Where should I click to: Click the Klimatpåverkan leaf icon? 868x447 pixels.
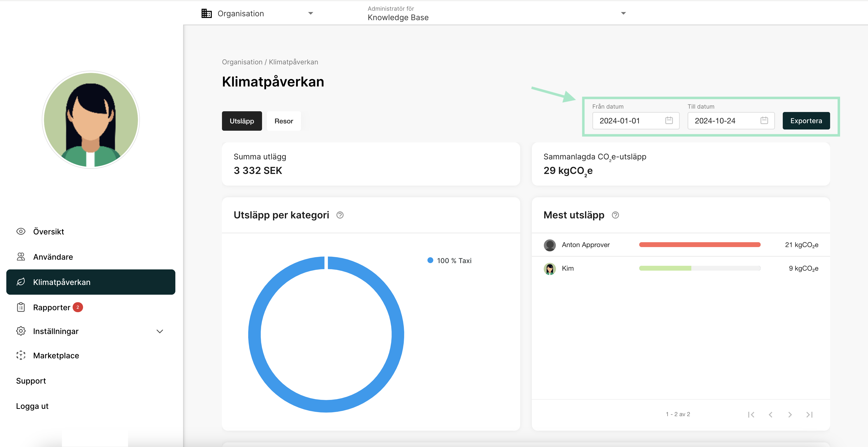(21, 282)
